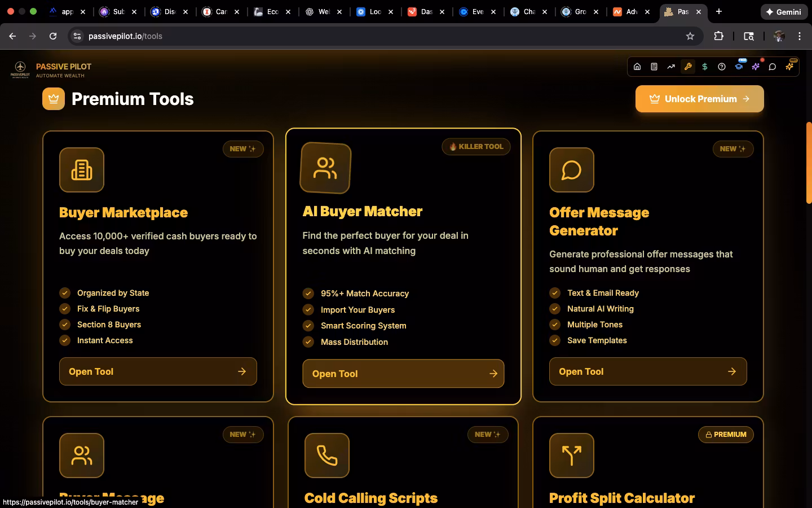This screenshot has width=812, height=508.
Task: Open Chrome's three-dot menu
Action: [800, 36]
